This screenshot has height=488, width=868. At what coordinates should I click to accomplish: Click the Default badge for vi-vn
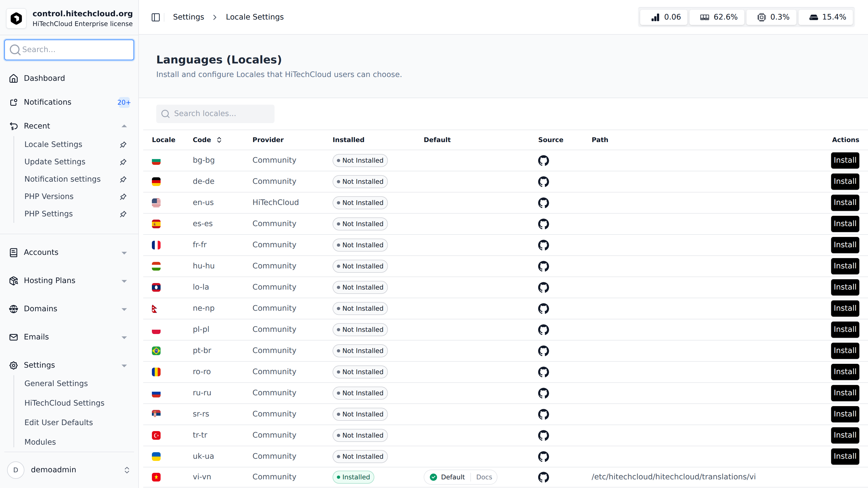447,477
